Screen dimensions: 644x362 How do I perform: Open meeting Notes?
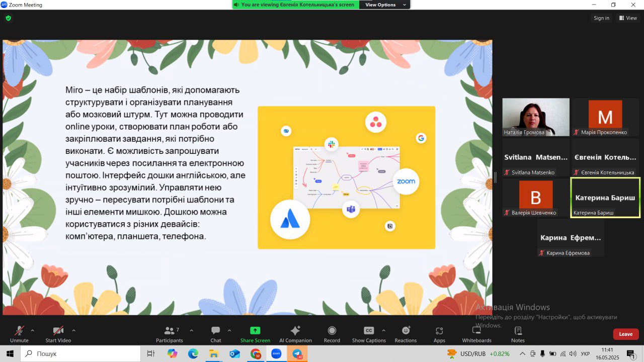pos(518,334)
